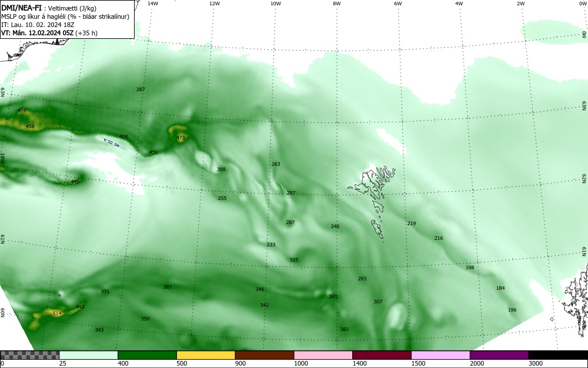This screenshot has height=368, width=588.
Task: Click the dark green 400–500 legend swatch
Action: 147,355
